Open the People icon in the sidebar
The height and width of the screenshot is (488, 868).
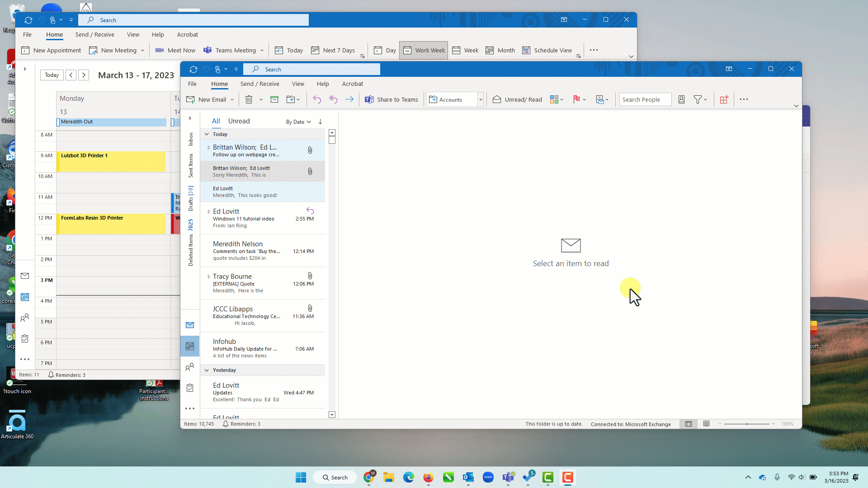click(x=190, y=367)
